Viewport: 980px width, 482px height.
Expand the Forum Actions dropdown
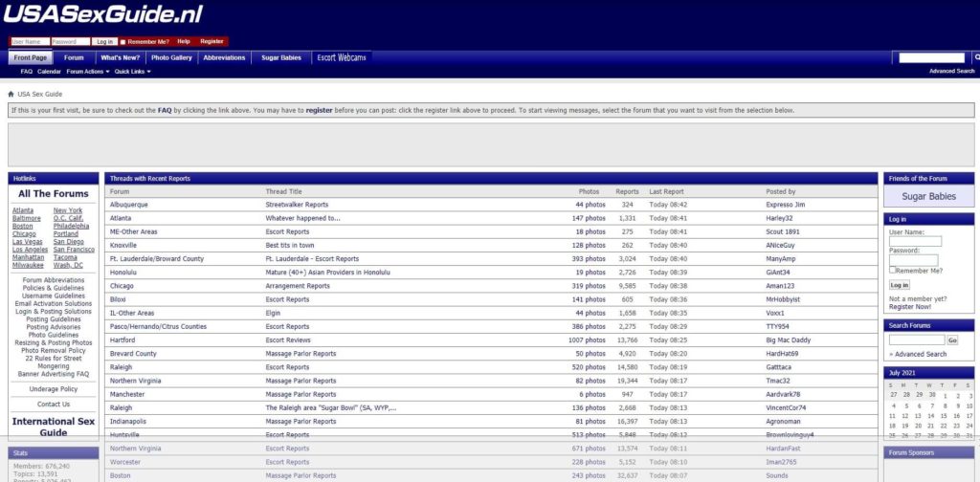87,72
